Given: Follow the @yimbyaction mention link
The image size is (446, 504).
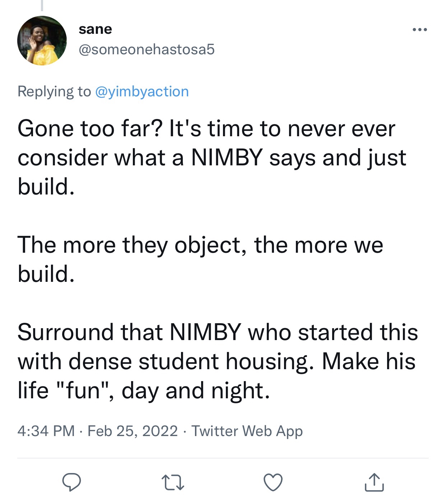Looking at the screenshot, I should point(142,91).
